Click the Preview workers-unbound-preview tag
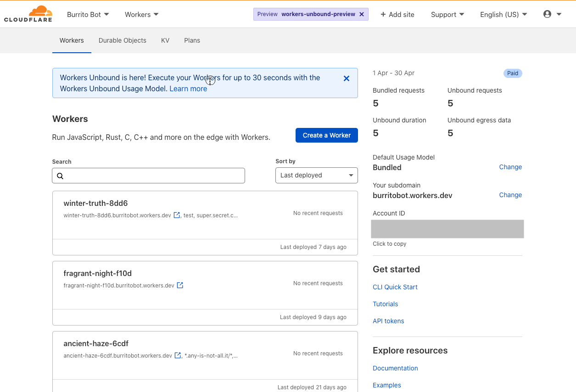This screenshot has height=392, width=576. click(311, 14)
